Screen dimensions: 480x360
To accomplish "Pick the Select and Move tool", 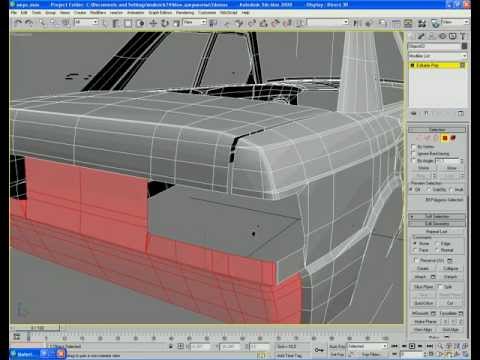I will [153, 23].
